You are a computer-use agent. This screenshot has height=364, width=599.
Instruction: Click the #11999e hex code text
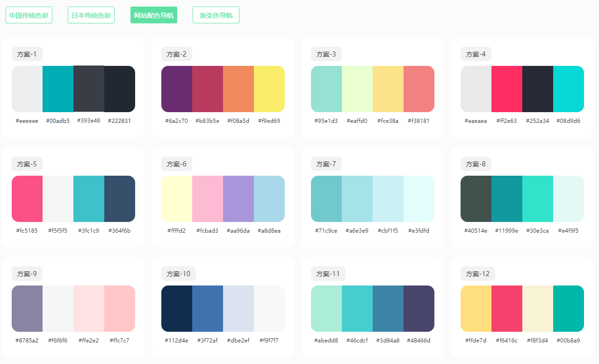(x=507, y=231)
